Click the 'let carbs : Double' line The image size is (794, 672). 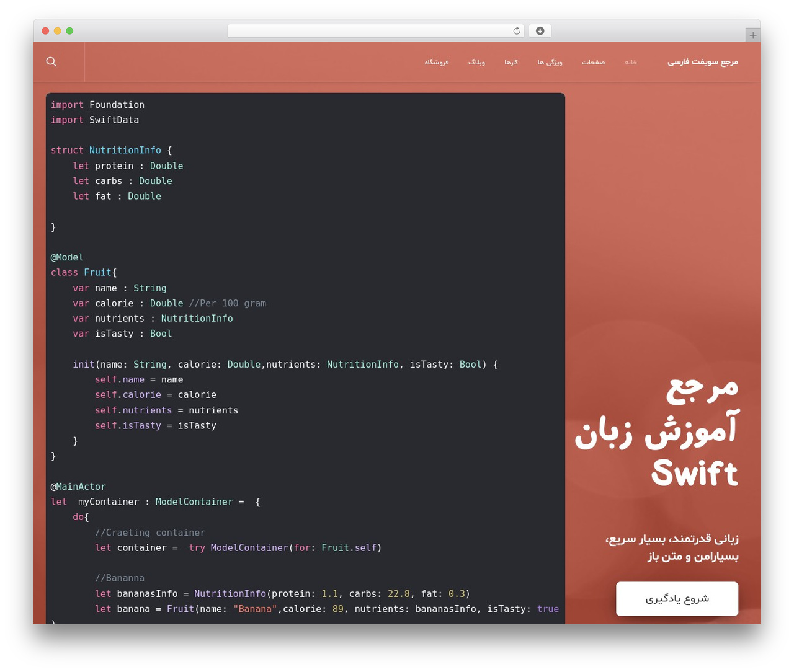click(x=122, y=181)
